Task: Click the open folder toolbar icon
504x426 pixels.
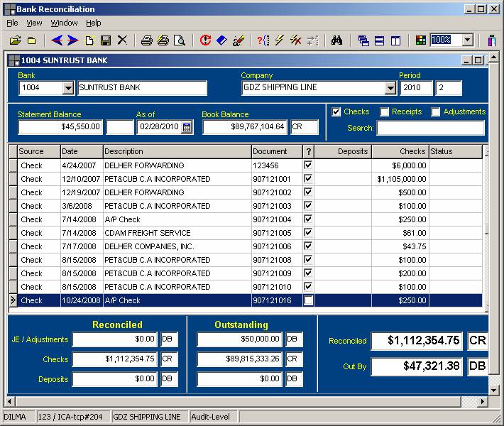Action: coord(15,40)
